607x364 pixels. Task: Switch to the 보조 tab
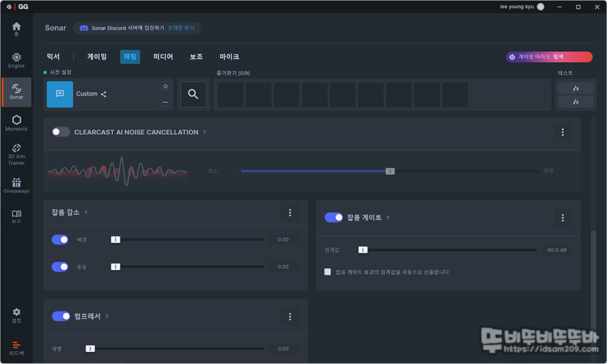pyautogui.click(x=196, y=57)
